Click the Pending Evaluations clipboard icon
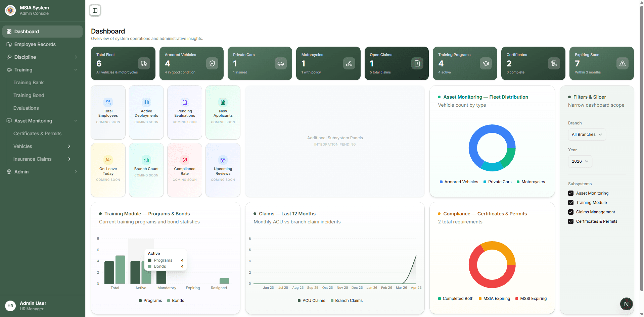Viewport: 644px width, 317px height. tap(185, 102)
